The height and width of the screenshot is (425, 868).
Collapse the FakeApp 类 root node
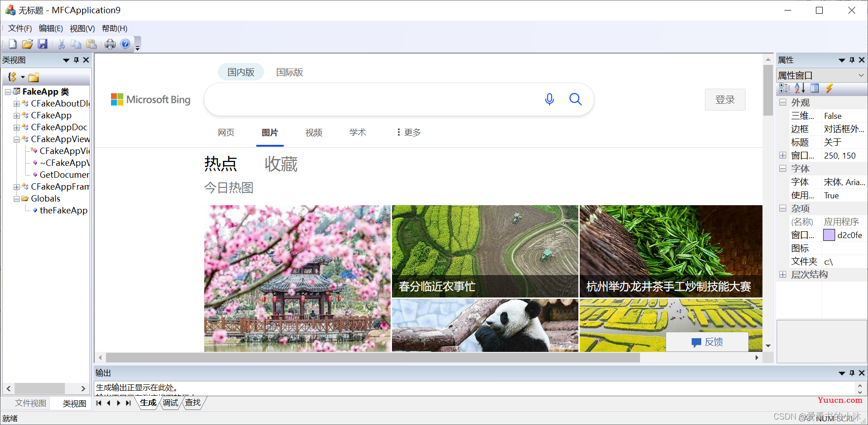8,92
